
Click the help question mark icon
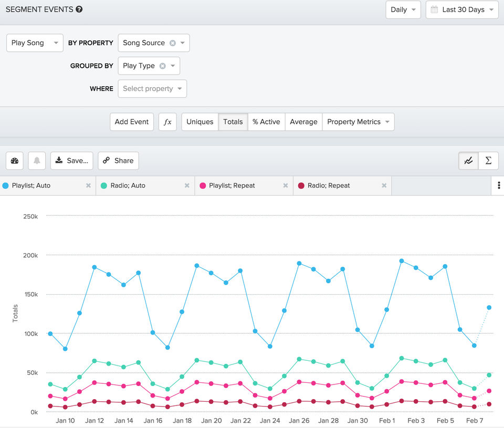coord(79,9)
